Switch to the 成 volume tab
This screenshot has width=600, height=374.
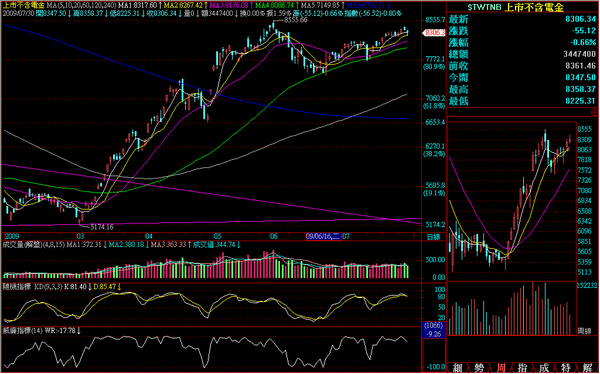pyautogui.click(x=544, y=368)
